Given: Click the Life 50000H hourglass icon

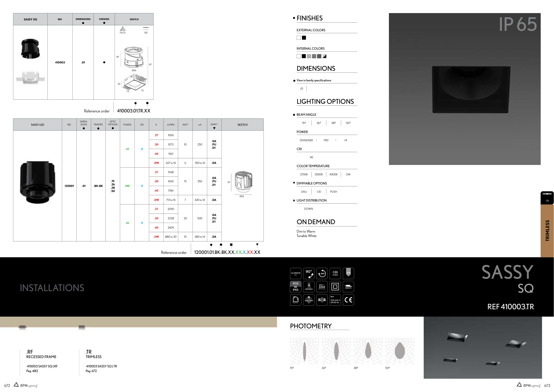Looking at the screenshot, I should pyautogui.click(x=309, y=286).
